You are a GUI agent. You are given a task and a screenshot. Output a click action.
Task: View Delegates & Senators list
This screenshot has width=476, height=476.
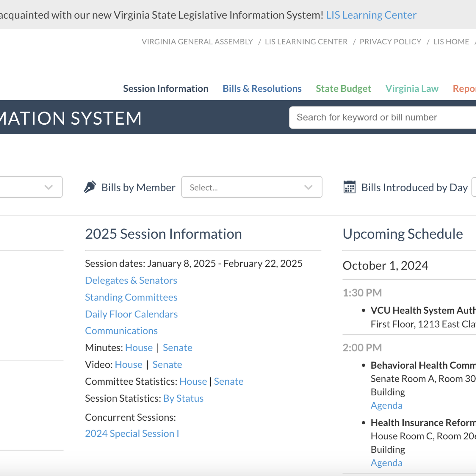131,280
